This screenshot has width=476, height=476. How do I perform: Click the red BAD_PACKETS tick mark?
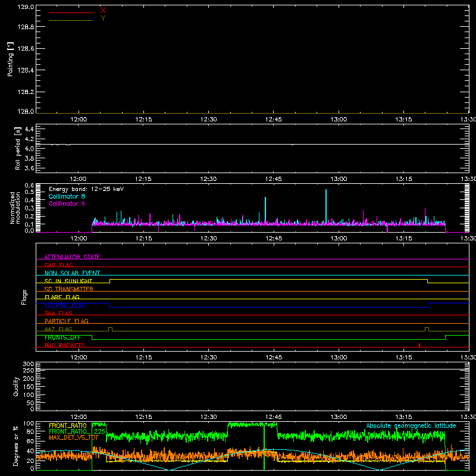419,345
